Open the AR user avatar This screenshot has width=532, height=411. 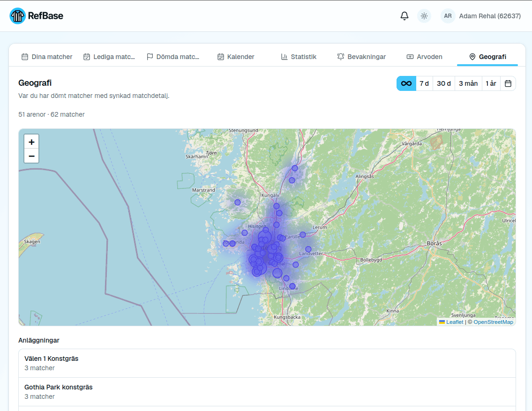(448, 16)
